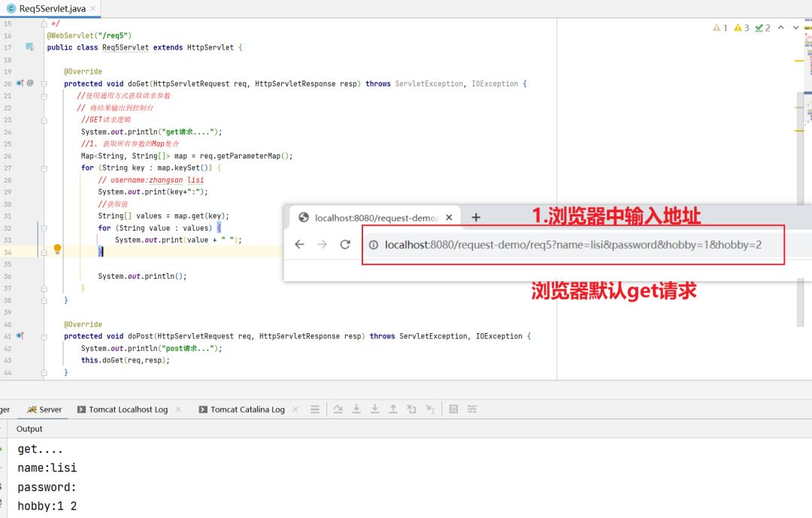Click browser reload button
Screen dimensions: 812x518
(x=345, y=244)
